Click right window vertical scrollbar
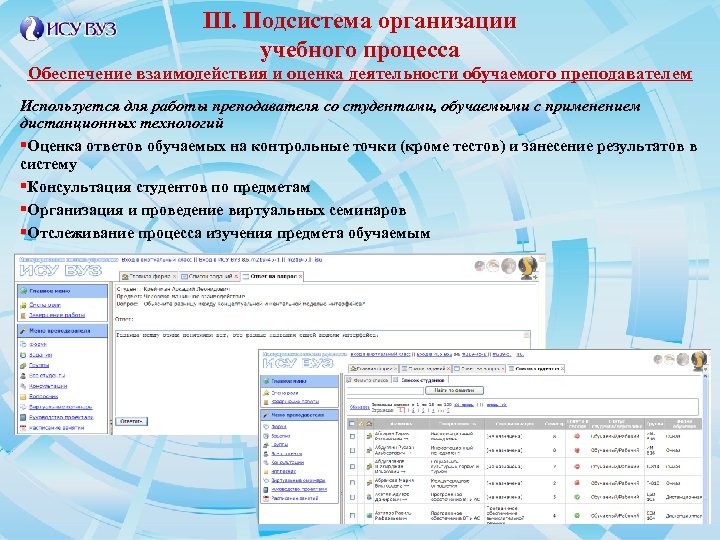720x540 pixels. click(x=706, y=448)
